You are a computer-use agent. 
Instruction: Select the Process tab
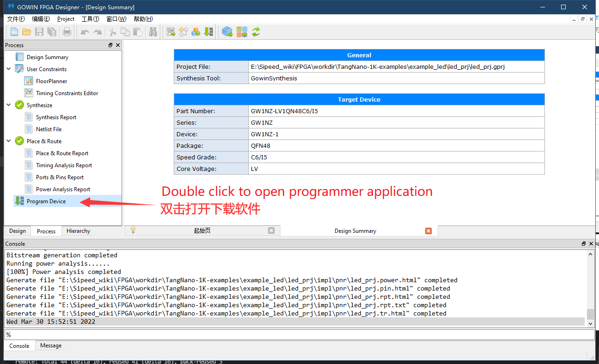[x=46, y=231]
